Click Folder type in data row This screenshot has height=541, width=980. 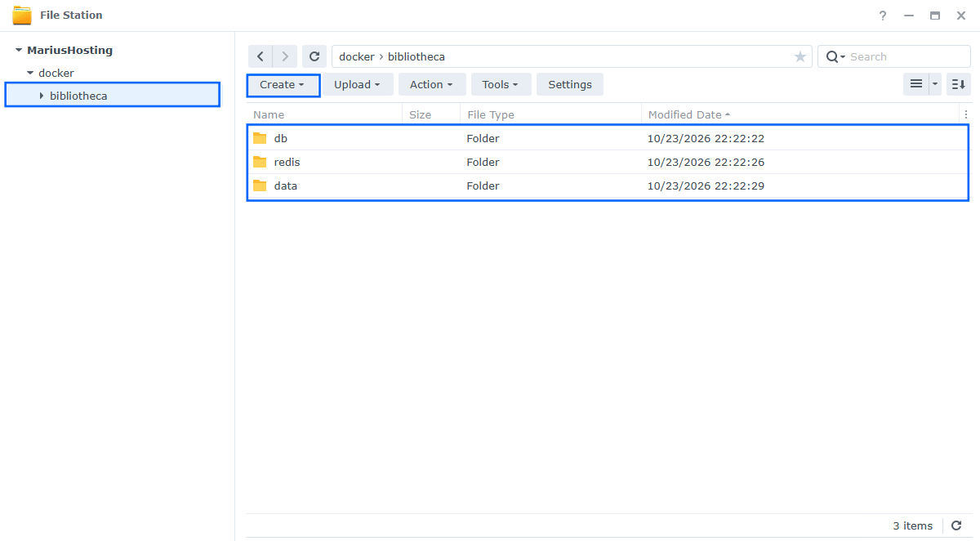[483, 186]
